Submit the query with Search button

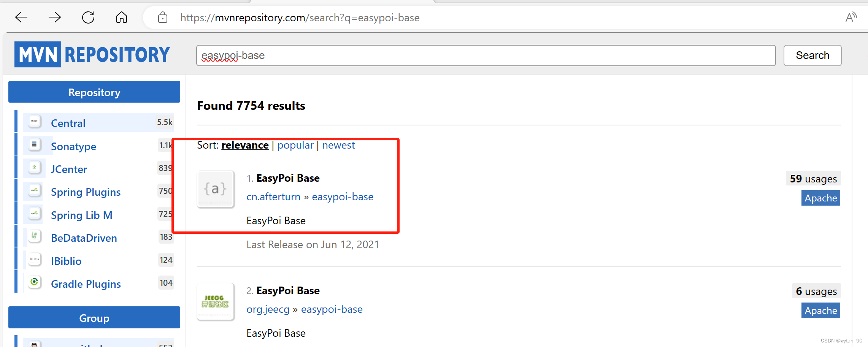pos(812,55)
